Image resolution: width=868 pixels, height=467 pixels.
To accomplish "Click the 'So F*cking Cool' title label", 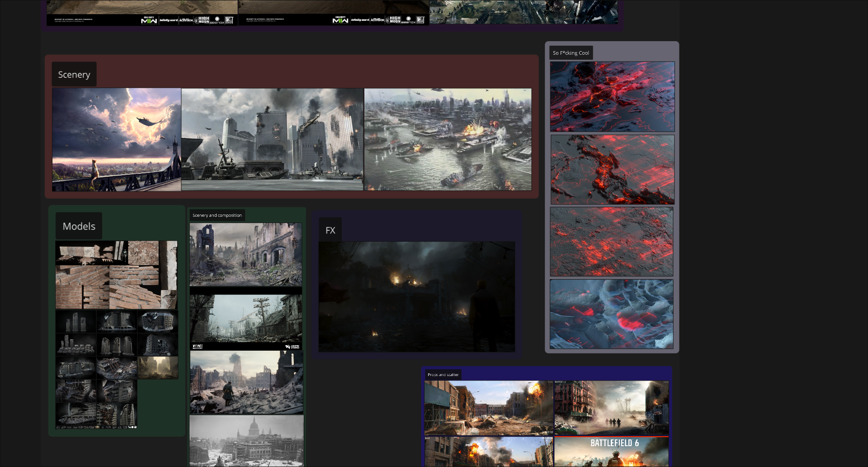I will coord(571,53).
